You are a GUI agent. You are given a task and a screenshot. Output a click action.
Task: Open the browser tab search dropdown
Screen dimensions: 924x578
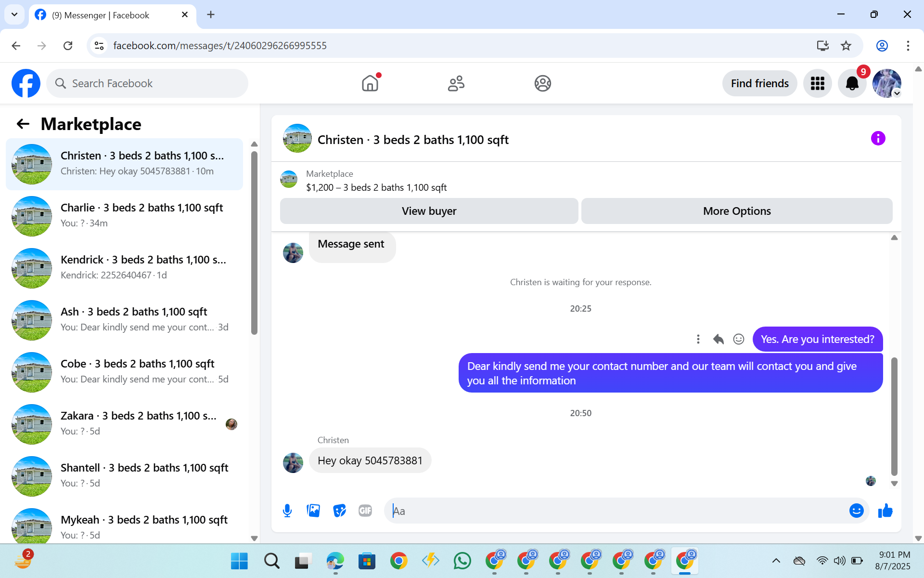(14, 14)
